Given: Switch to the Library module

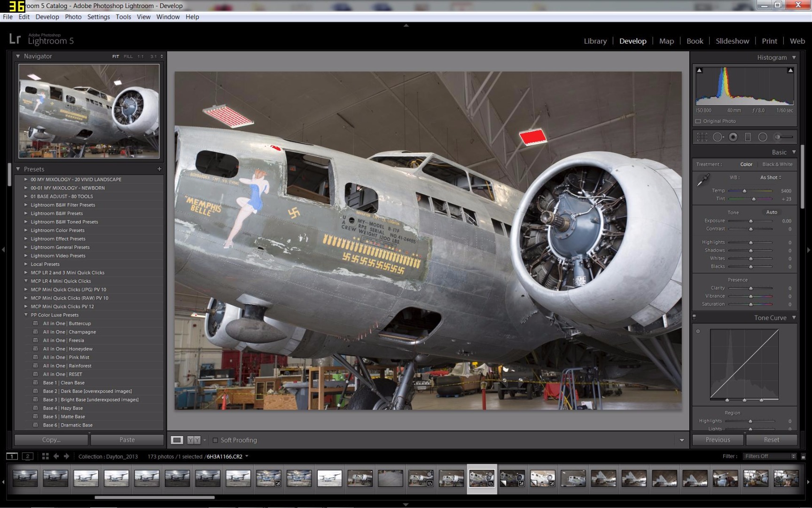Looking at the screenshot, I should 595,41.
